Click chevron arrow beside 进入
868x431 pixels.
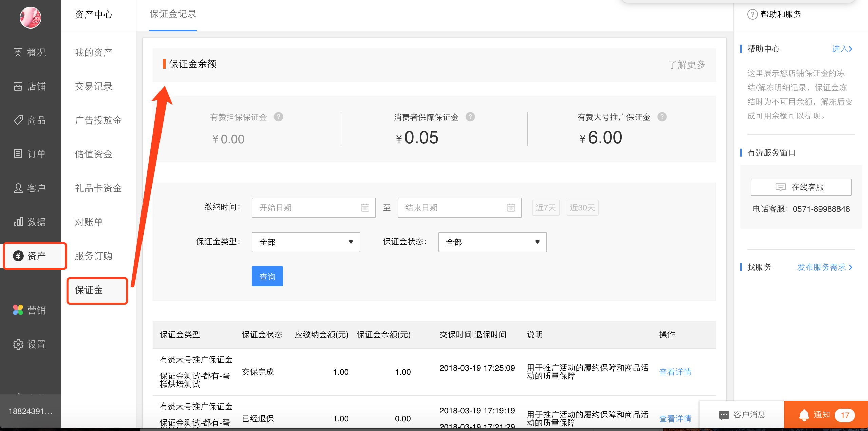[851, 49]
